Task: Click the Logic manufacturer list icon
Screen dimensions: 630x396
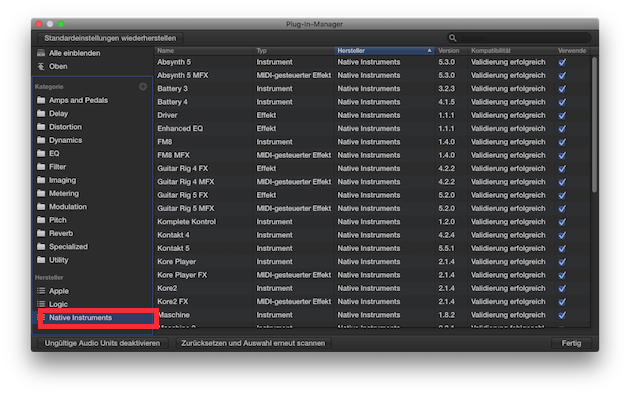Action: click(x=41, y=304)
